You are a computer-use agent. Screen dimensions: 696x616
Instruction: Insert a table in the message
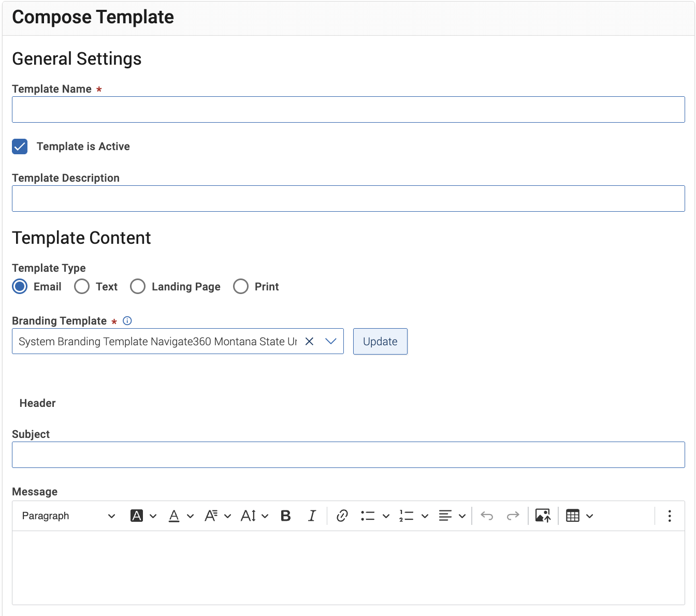pos(573,516)
